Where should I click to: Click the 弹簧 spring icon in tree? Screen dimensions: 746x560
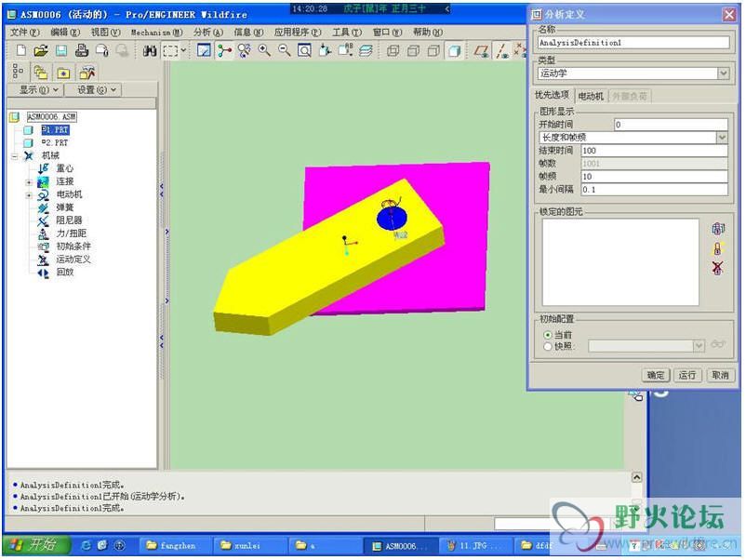pyautogui.click(x=44, y=208)
